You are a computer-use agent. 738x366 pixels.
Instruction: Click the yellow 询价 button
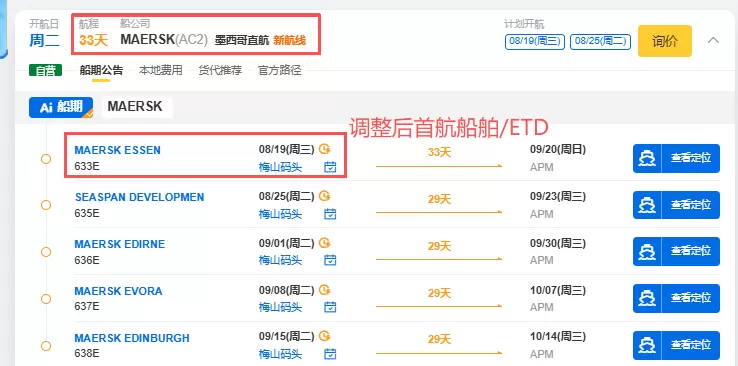(x=665, y=41)
